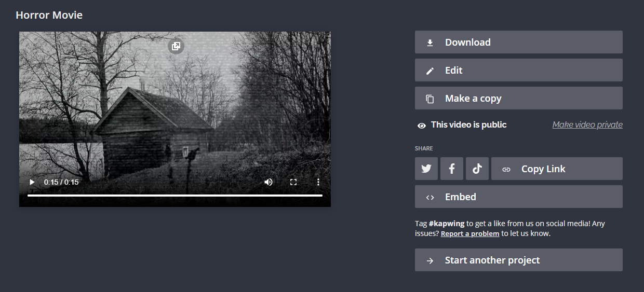Click Make a copy button
644x292 pixels.
coord(518,98)
